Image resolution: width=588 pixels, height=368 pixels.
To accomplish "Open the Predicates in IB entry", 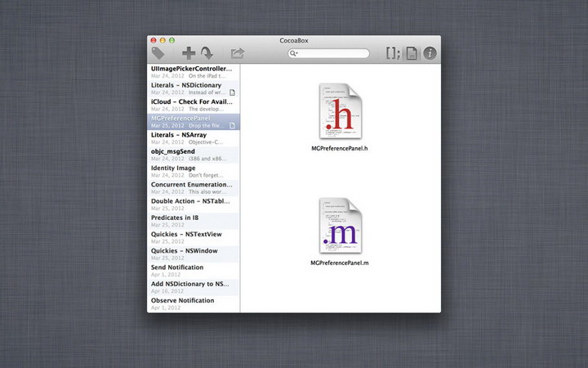I will 194,221.
